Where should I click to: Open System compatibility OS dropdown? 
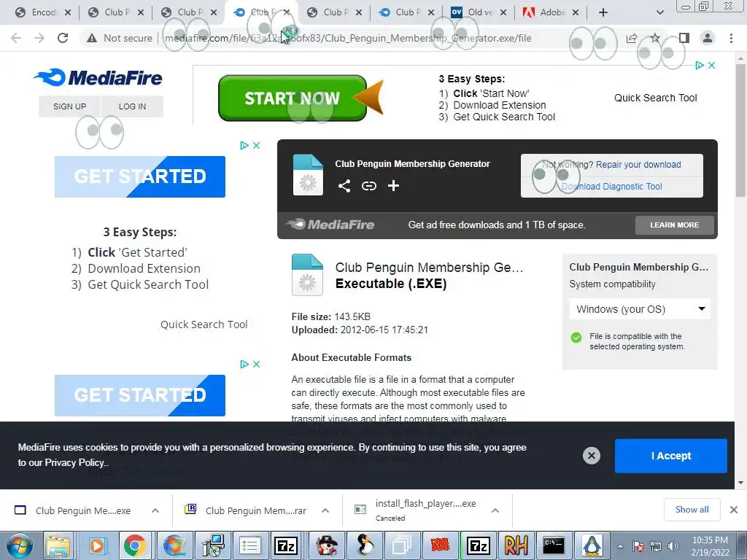click(x=639, y=309)
